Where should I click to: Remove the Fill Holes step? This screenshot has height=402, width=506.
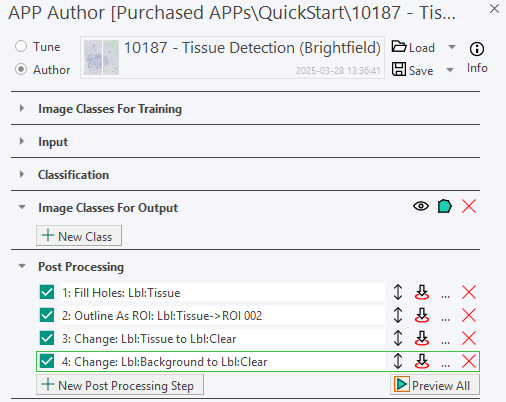click(469, 292)
